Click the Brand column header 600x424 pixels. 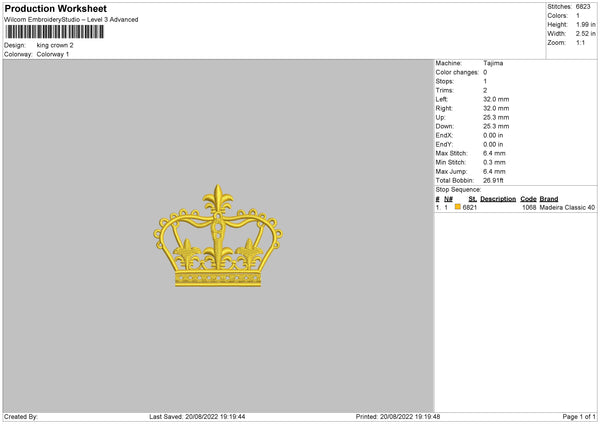pyautogui.click(x=549, y=199)
